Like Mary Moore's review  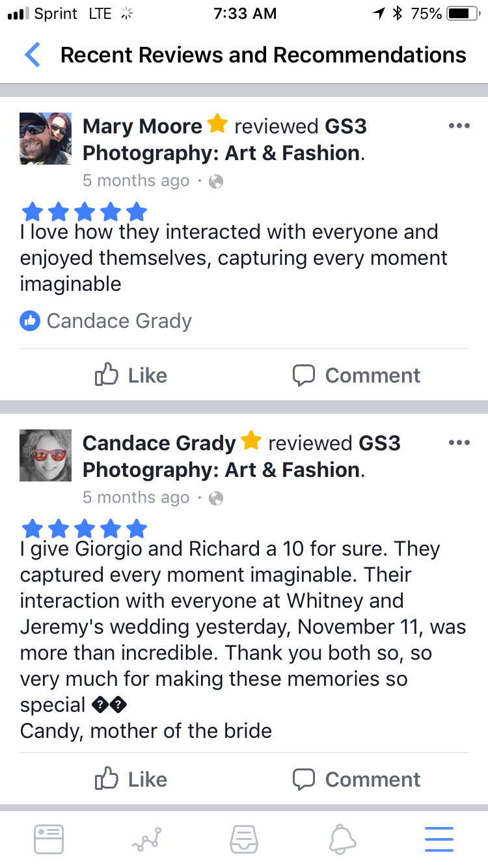131,375
